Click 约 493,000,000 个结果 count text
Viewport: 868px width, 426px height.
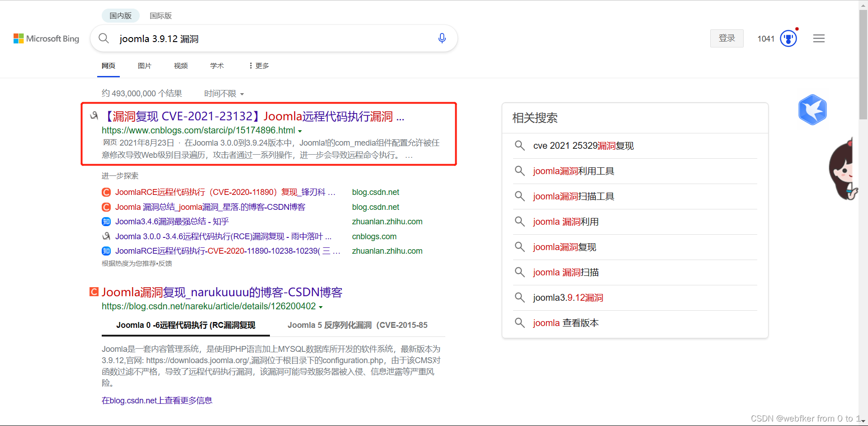[142, 94]
